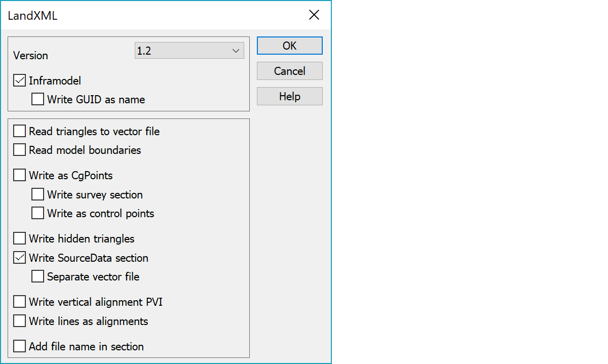Enable Write GUID as name
This screenshot has width=608, height=364.
pyautogui.click(x=38, y=99)
